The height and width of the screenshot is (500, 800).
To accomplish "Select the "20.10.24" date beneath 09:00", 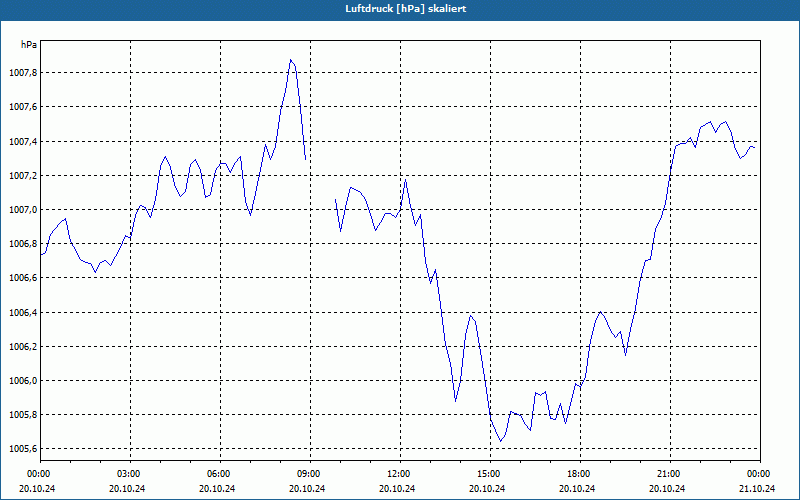I will click(307, 488).
